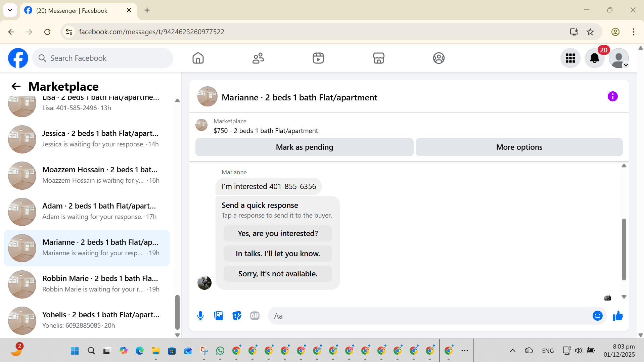Attach a photo using the image icon
Viewport: 644px width, 362px height.
(219, 316)
